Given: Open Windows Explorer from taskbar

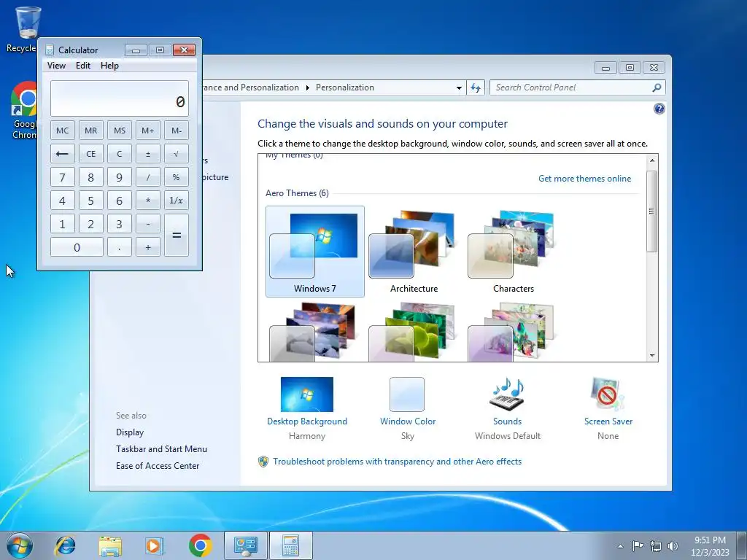Looking at the screenshot, I should click(110, 545).
